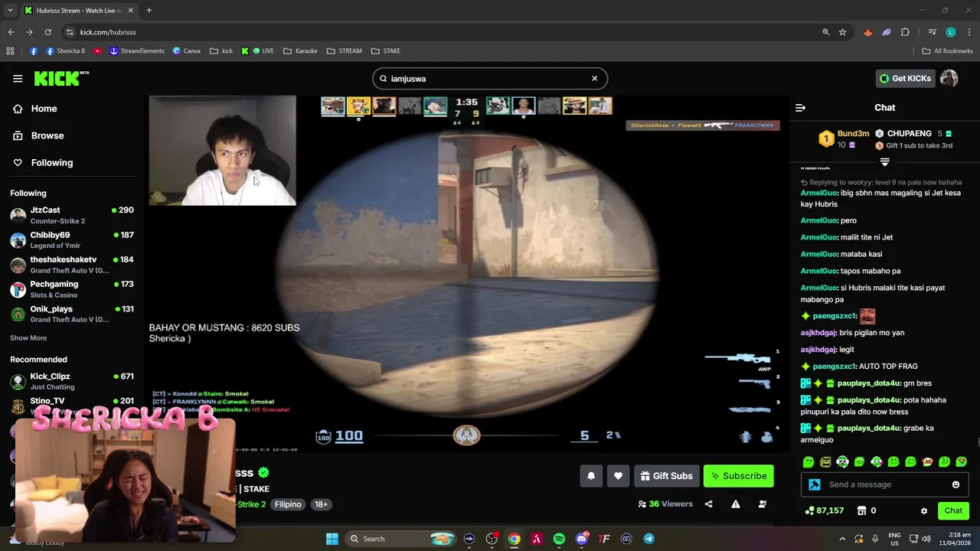Open JtzCast channel from Following list
The image size is (980, 551).
pyautogui.click(x=72, y=215)
